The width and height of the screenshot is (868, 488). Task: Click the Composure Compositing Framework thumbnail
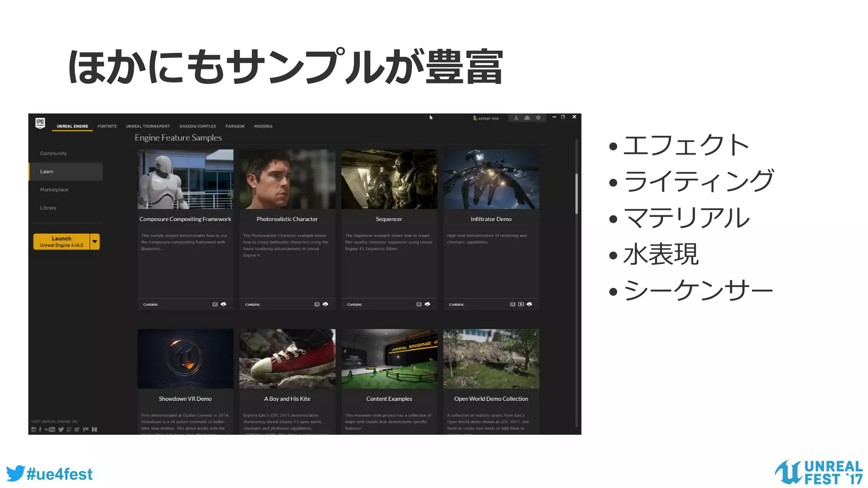pyautogui.click(x=185, y=179)
